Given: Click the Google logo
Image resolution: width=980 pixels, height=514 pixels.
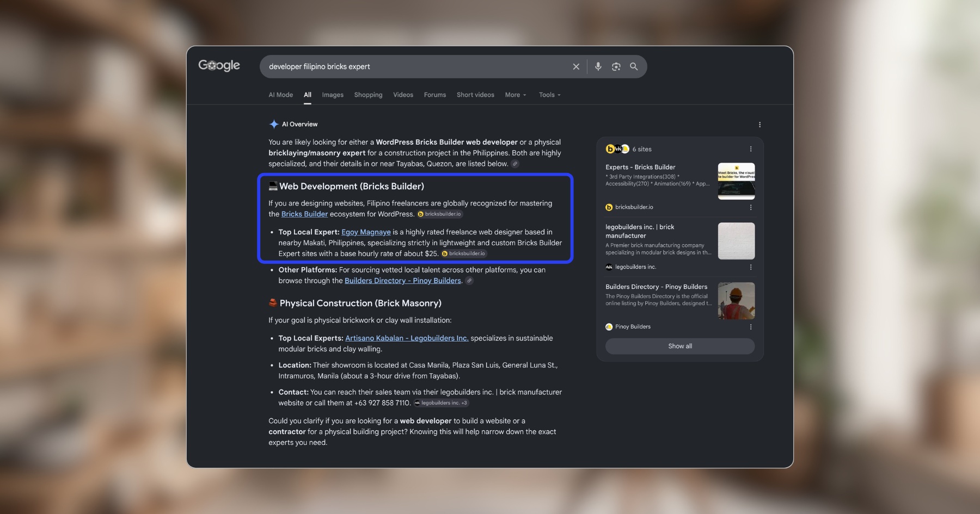Looking at the screenshot, I should click(219, 65).
